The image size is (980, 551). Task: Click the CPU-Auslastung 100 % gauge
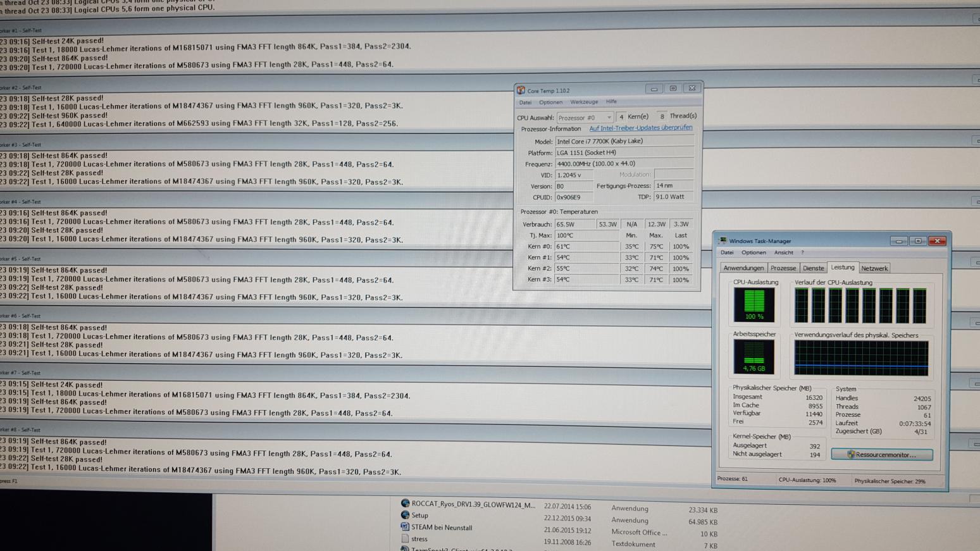pyautogui.click(x=754, y=305)
